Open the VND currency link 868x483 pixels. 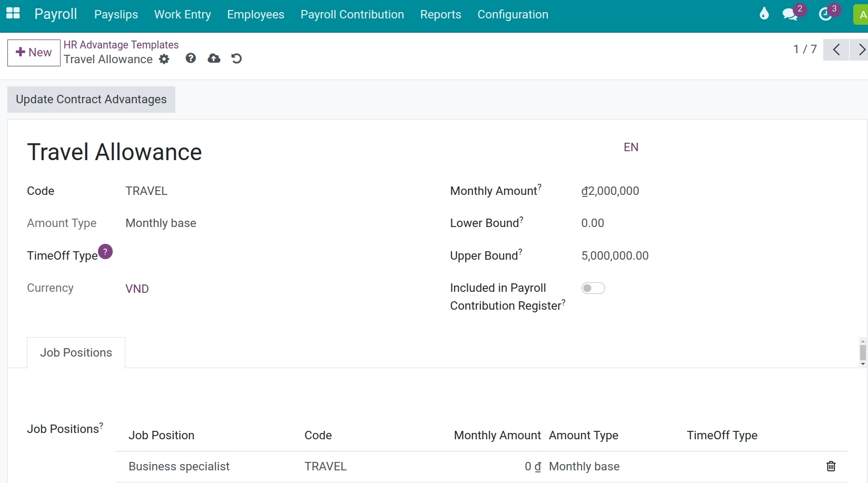(x=137, y=289)
